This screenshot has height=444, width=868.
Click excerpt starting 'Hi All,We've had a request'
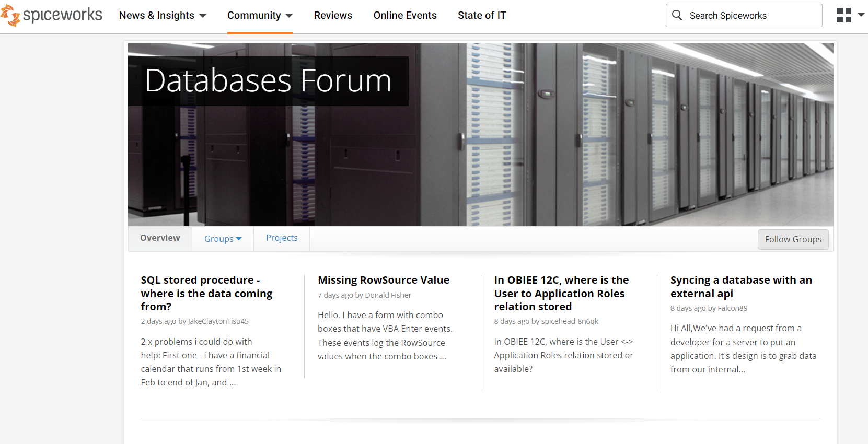[744, 348]
